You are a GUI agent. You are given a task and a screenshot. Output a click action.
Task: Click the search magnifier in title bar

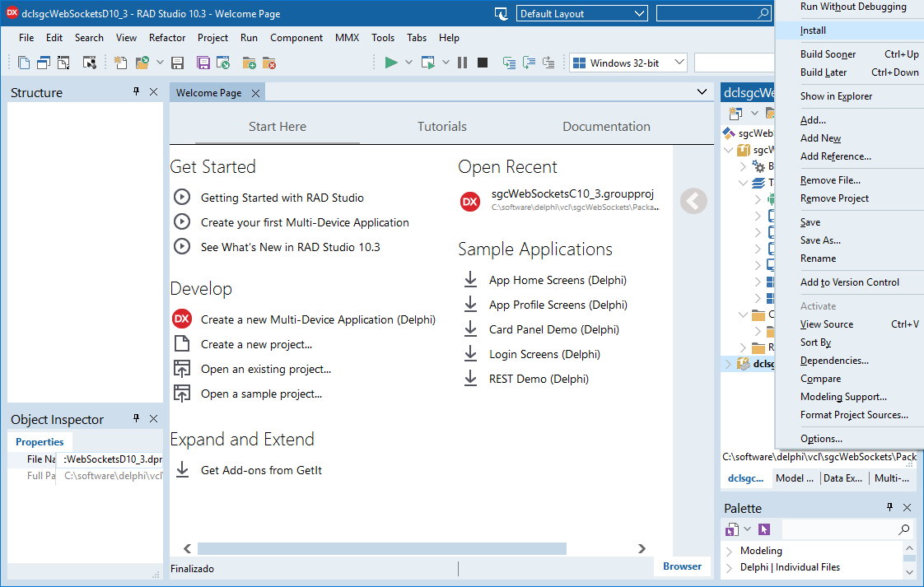click(763, 13)
